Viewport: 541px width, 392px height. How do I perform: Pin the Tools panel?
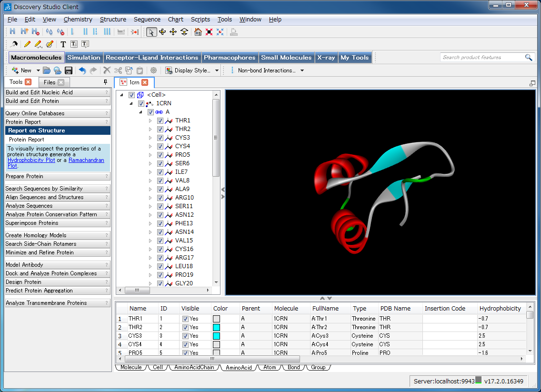tap(106, 82)
